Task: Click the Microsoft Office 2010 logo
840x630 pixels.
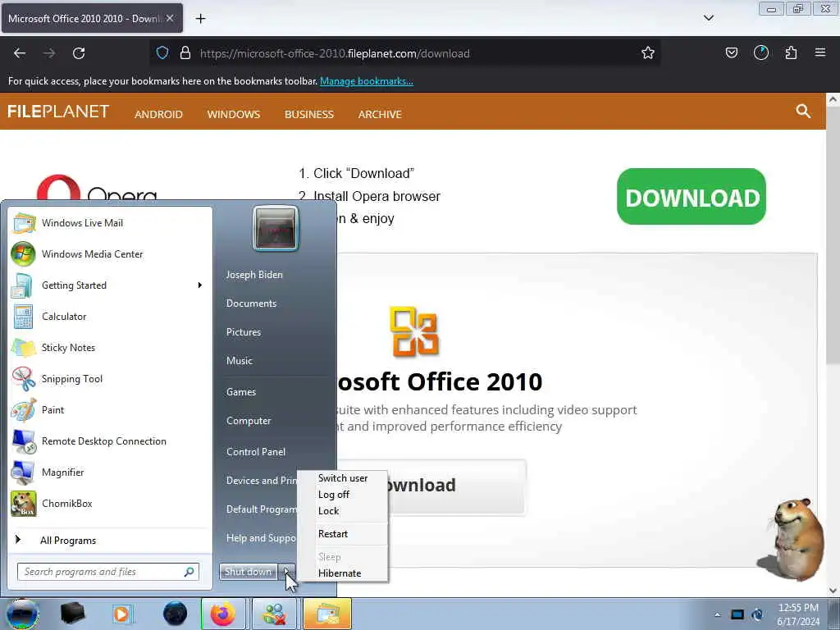Action: tap(414, 331)
